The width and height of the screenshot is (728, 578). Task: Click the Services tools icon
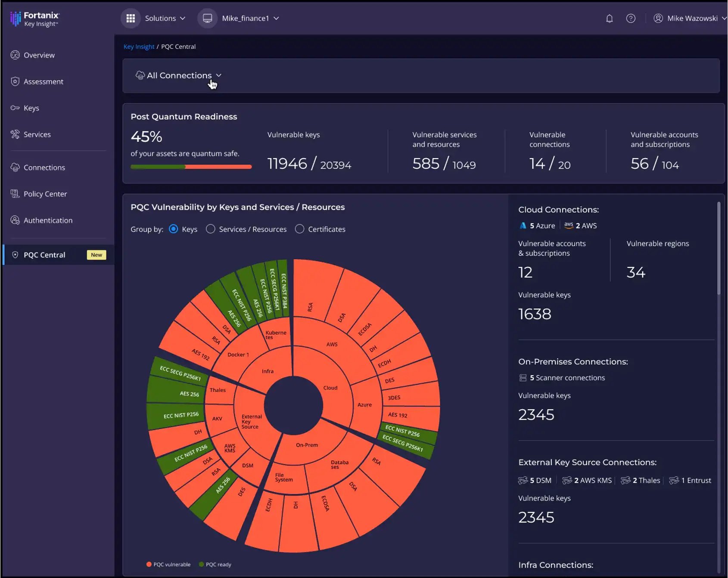click(15, 134)
